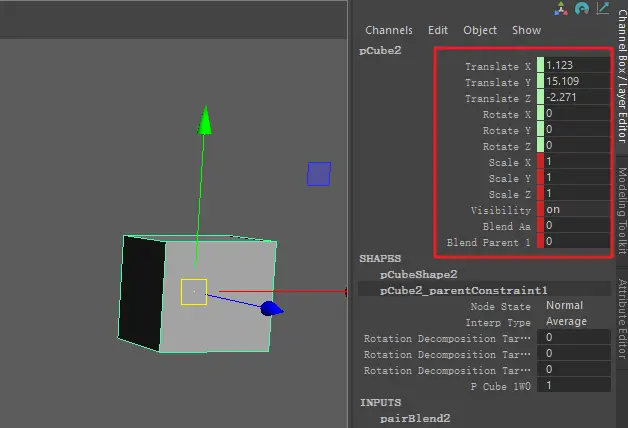Open the Show menu
Screen dimensions: 628x428
click(x=526, y=30)
